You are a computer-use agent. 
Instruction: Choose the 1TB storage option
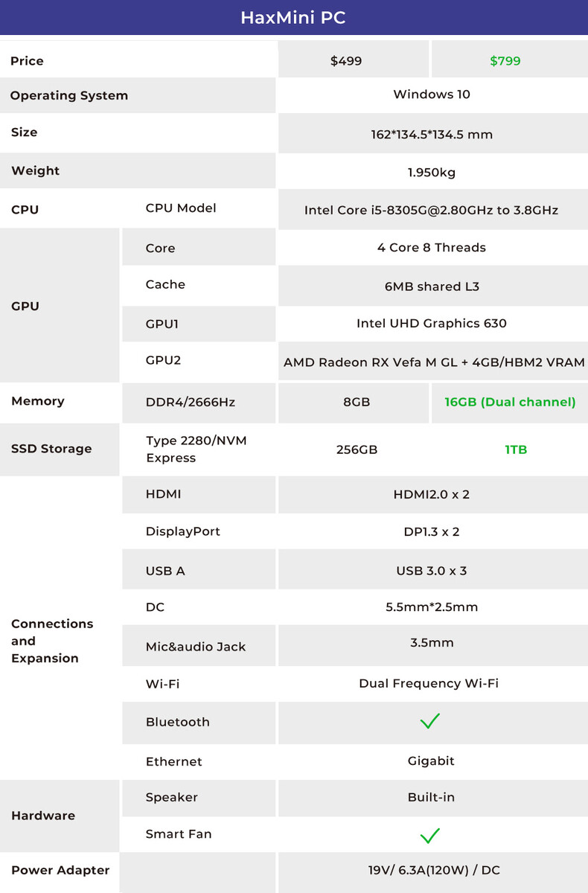coord(516,449)
